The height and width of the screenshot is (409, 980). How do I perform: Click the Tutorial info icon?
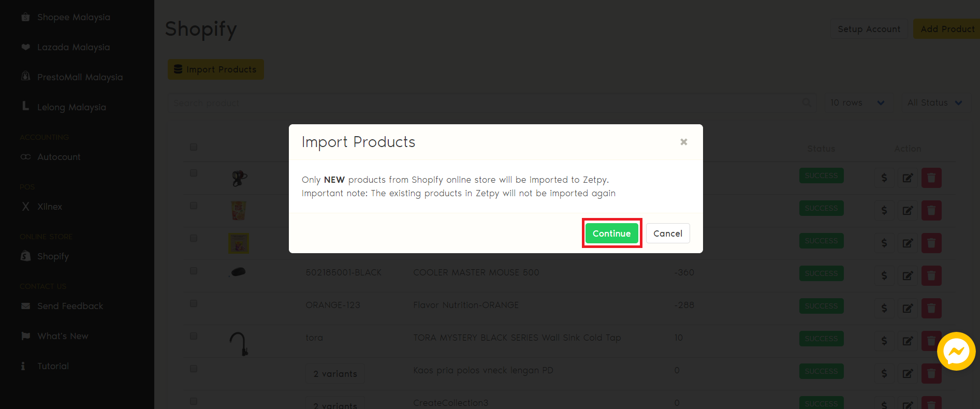click(x=23, y=366)
